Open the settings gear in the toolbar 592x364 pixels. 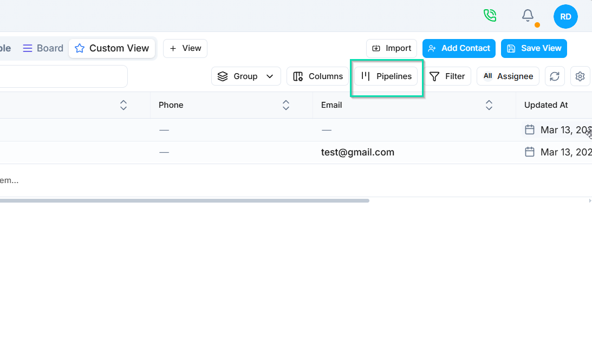point(580,76)
